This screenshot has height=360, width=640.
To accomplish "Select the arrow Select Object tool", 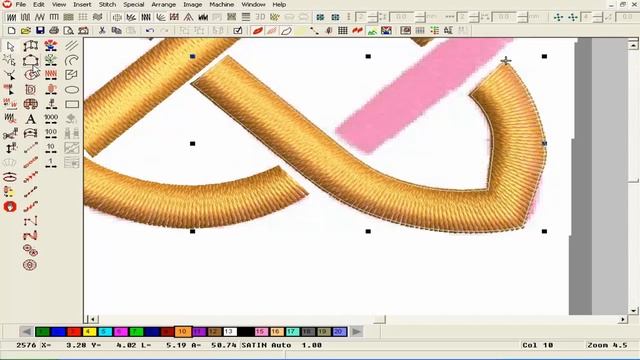I will click(10, 46).
